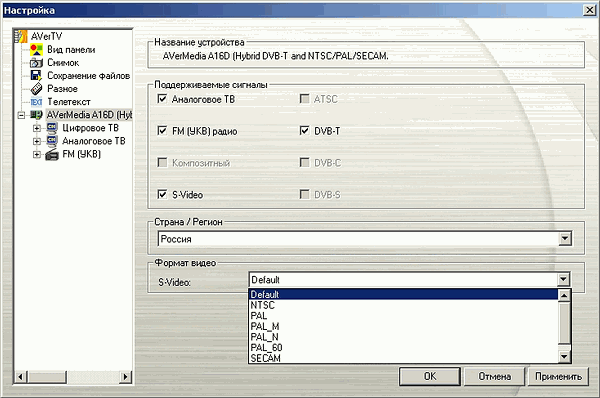Image resolution: width=600 pixels, height=398 pixels.
Task: Select the Снимок tree item
Action: (63, 63)
